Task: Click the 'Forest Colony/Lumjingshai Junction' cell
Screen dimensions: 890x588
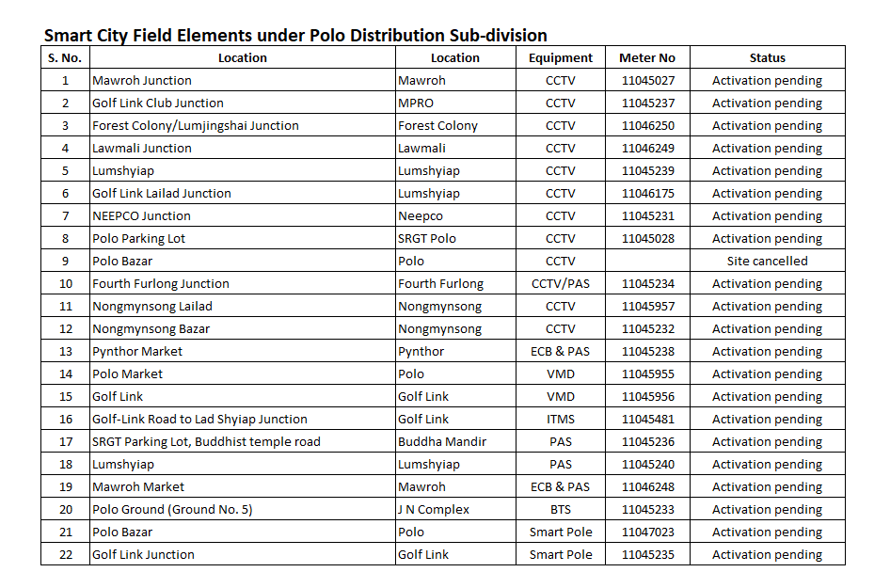Action: point(196,125)
